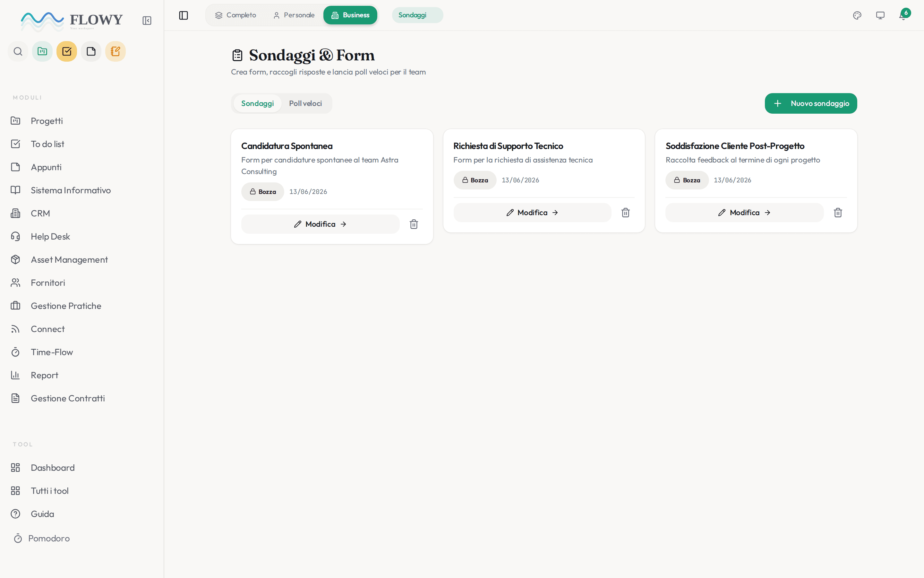Delete the Richiesta di Supporto Tecnico survey
Viewport: 924px width, 578px height.
tap(625, 213)
